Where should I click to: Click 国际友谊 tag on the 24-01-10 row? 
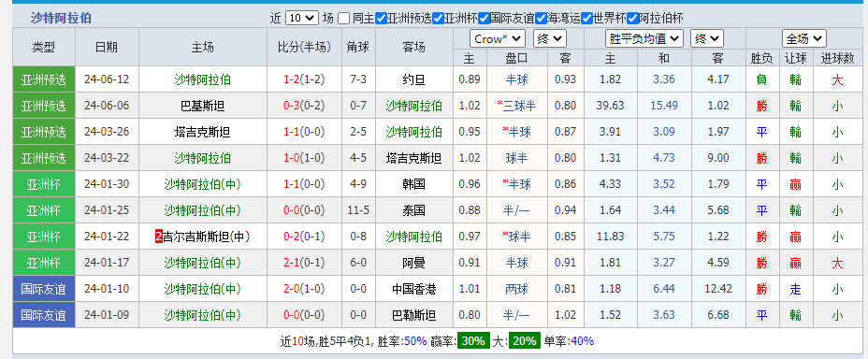pos(44,289)
